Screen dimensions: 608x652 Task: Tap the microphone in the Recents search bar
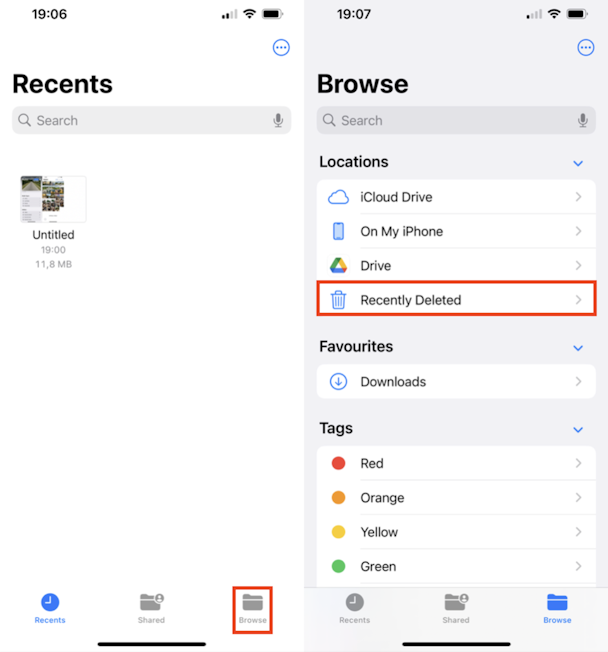(278, 120)
